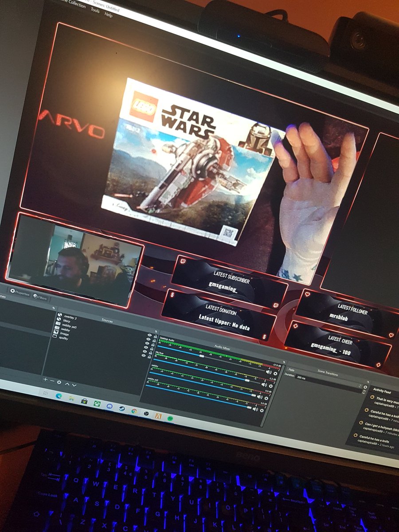Add a new source with plus button
The height and width of the screenshot is (532, 399).
pos(45,379)
